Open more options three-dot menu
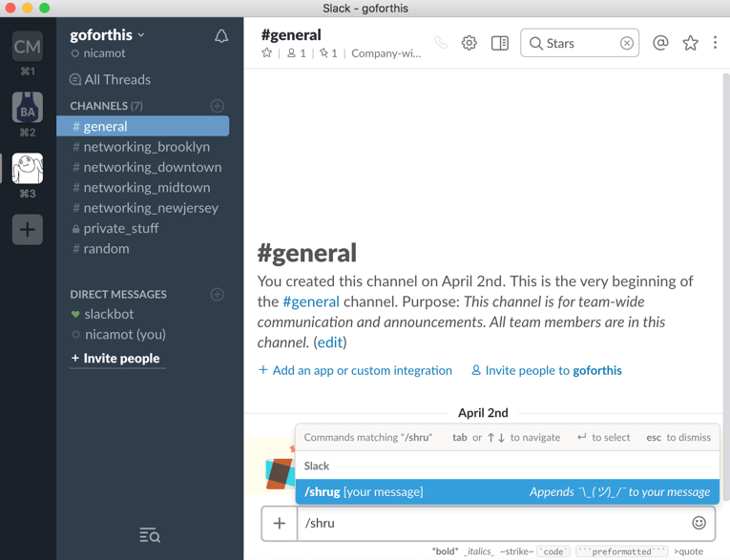 [715, 43]
